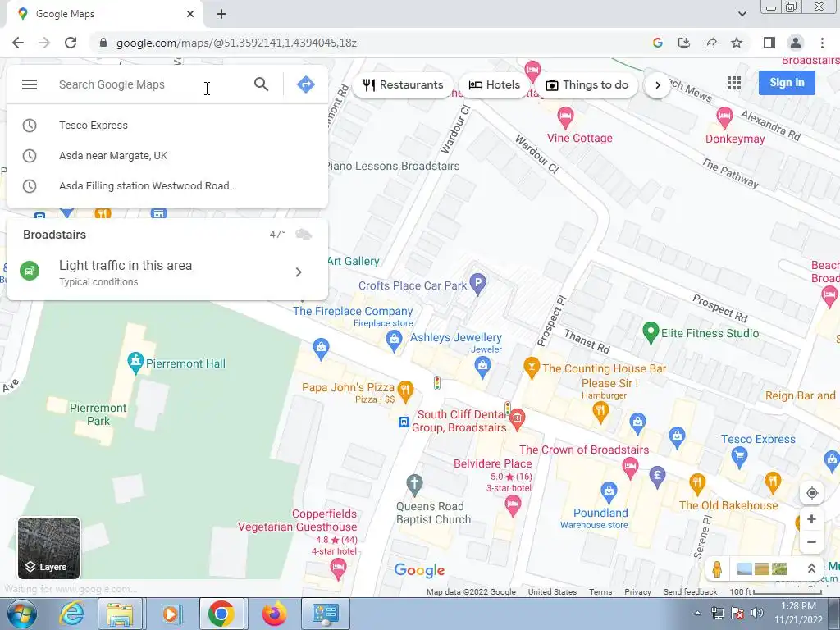
Task: Open the Privacy link
Action: pos(637,591)
